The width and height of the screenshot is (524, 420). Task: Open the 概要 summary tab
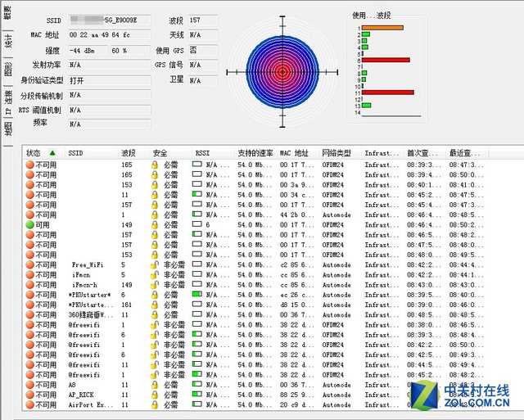coord(7,13)
